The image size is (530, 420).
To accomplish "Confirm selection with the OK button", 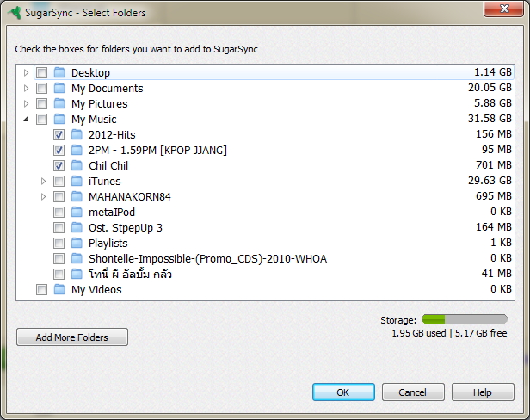I will click(x=342, y=392).
